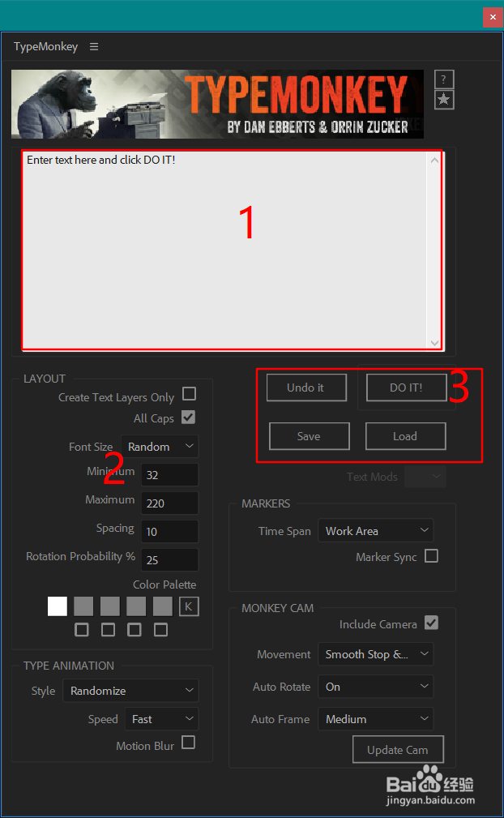The height and width of the screenshot is (818, 504).
Task: Click the text box scrollbar up arrow
Action: 434,161
